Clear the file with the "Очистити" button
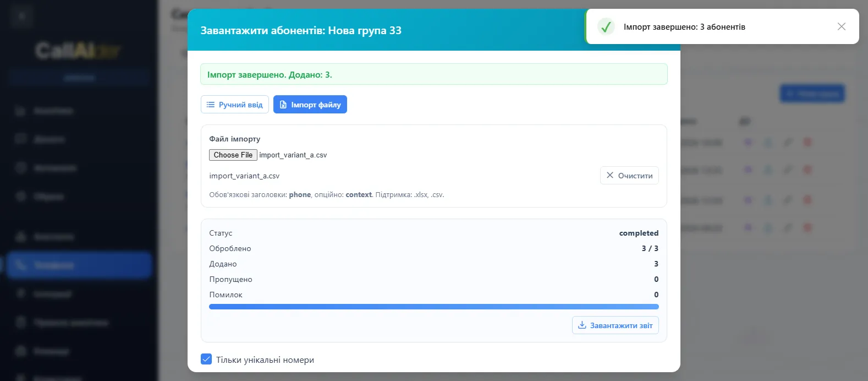The width and height of the screenshot is (868, 381). pos(629,176)
